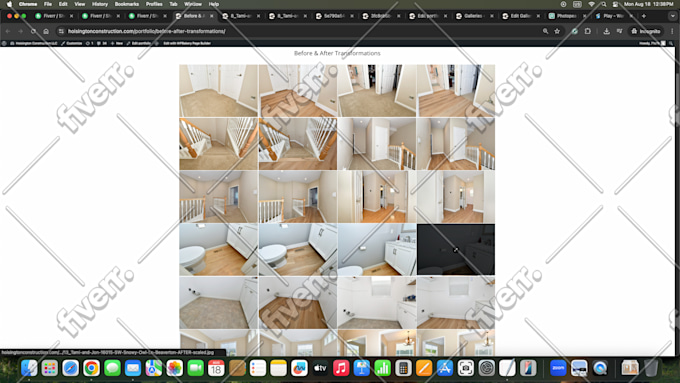Click New in the WordPress admin bar

tap(117, 43)
